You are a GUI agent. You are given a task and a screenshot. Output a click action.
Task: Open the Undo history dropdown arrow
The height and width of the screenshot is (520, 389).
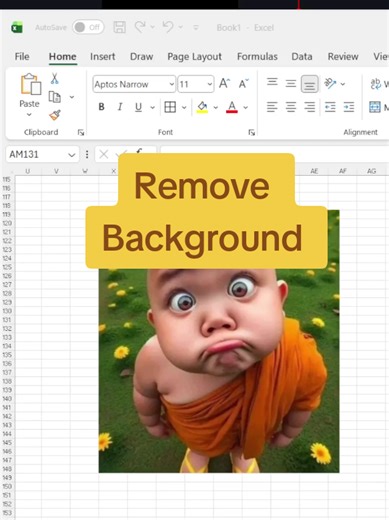coord(181,27)
